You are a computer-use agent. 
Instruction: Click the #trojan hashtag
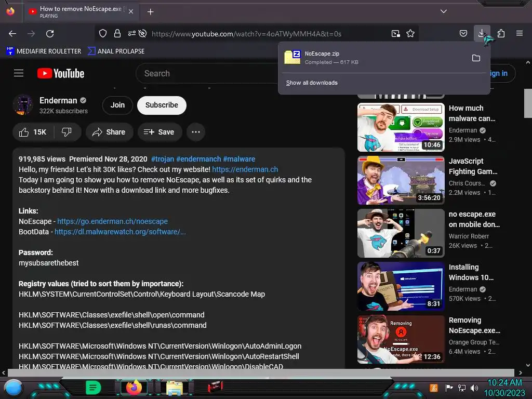coord(163,159)
